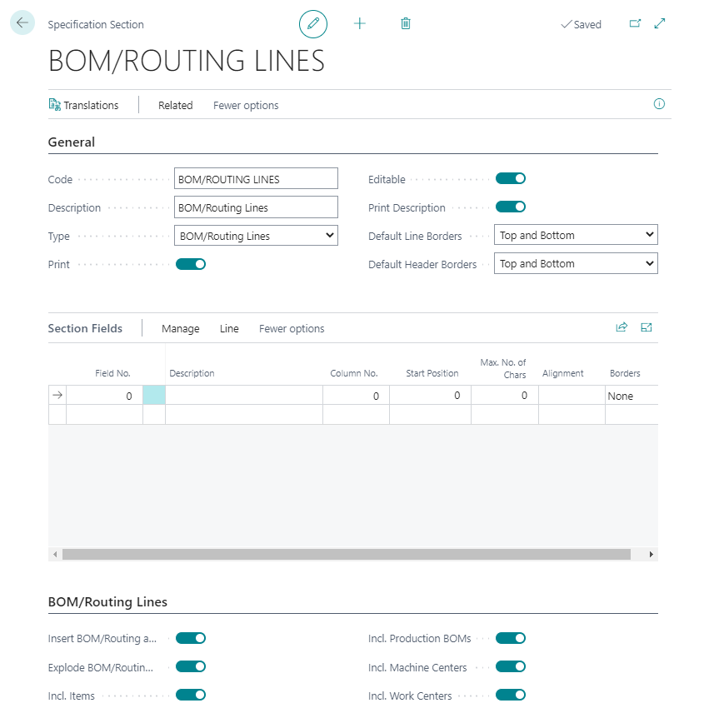Click Field No. column header
Image resolution: width=719 pixels, height=728 pixels.
point(112,373)
